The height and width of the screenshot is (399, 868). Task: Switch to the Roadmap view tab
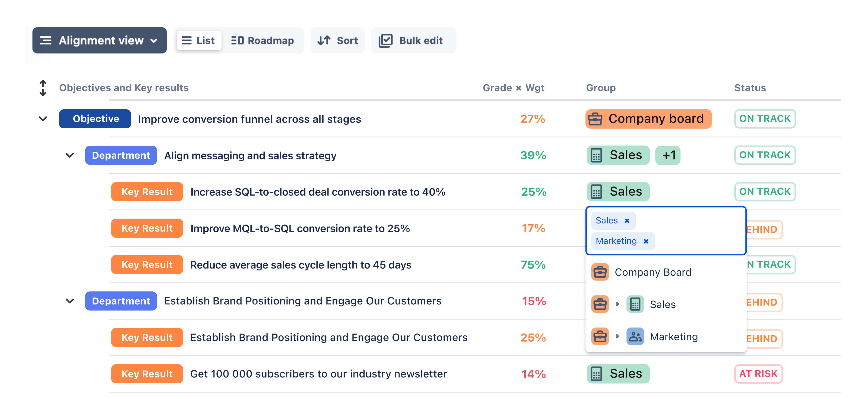(262, 40)
